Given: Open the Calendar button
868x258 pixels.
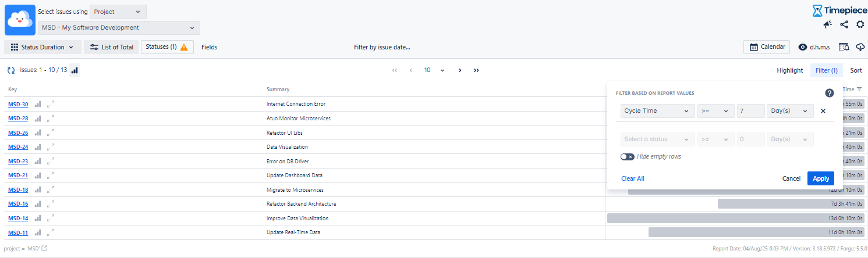Looking at the screenshot, I should [766, 47].
